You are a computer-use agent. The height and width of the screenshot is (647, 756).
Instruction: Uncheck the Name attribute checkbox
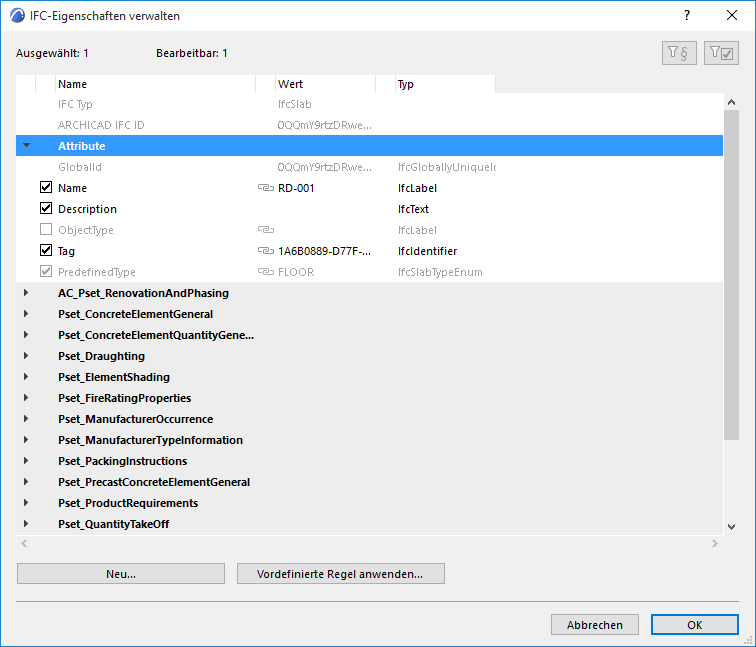(x=46, y=187)
